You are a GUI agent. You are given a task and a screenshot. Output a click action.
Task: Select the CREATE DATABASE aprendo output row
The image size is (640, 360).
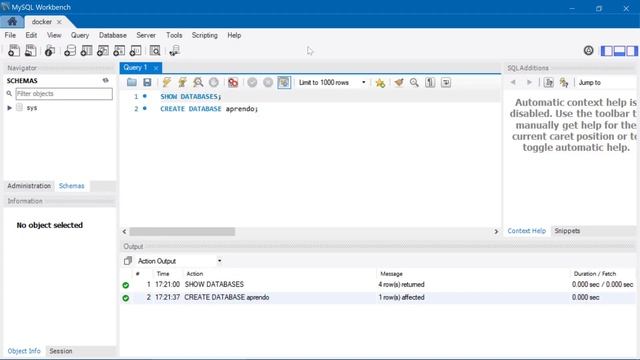[x=378, y=298]
